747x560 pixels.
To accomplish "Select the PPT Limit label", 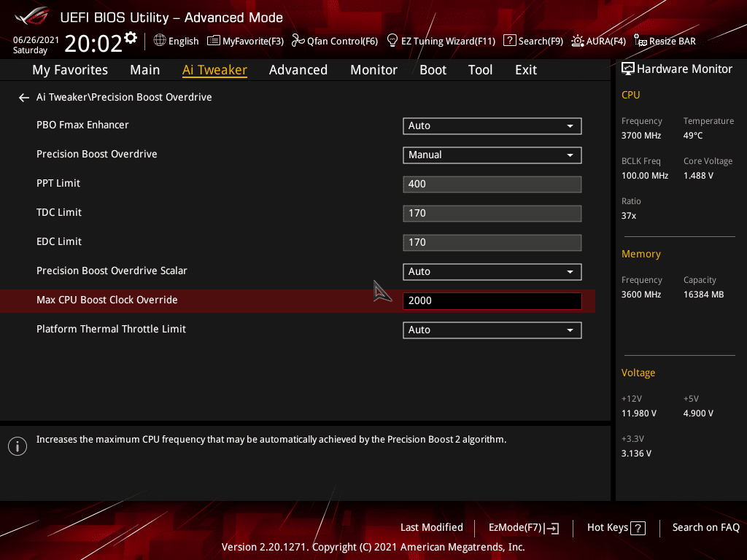I will [x=58, y=183].
